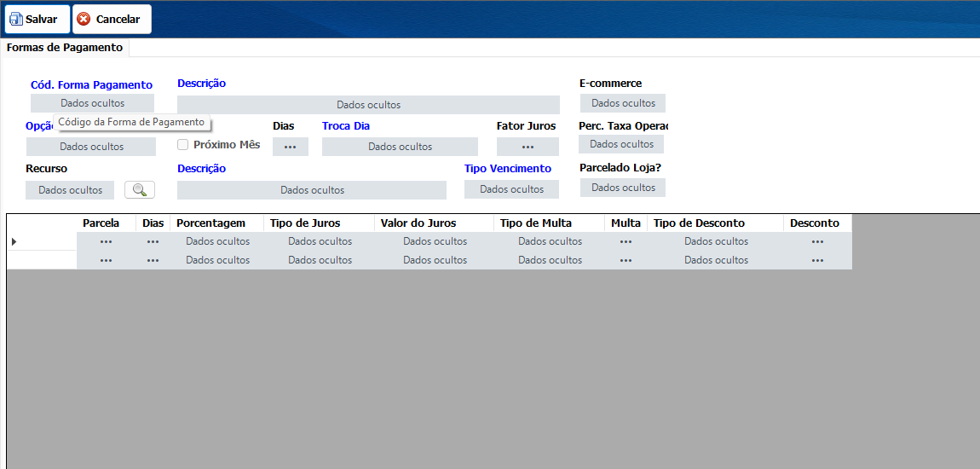The height and width of the screenshot is (469, 980).
Task: Click the Dias input field in form
Action: [290, 147]
